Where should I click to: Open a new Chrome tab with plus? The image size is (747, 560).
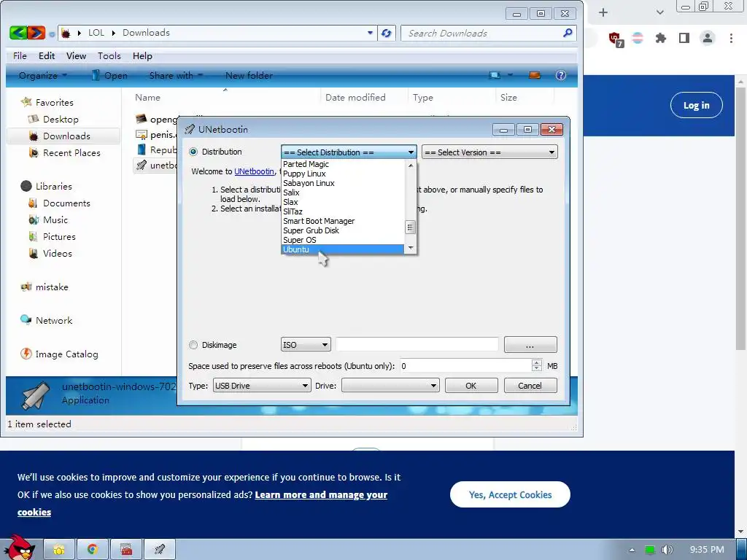point(603,12)
